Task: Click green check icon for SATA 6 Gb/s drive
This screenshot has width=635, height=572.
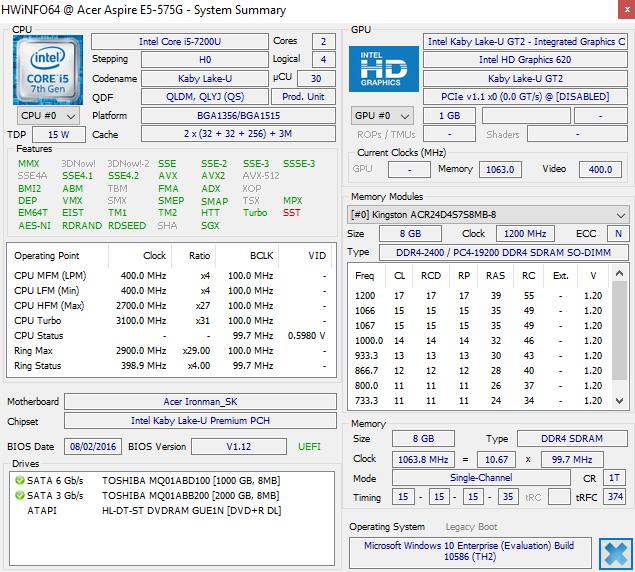Action: pyautogui.click(x=19, y=480)
